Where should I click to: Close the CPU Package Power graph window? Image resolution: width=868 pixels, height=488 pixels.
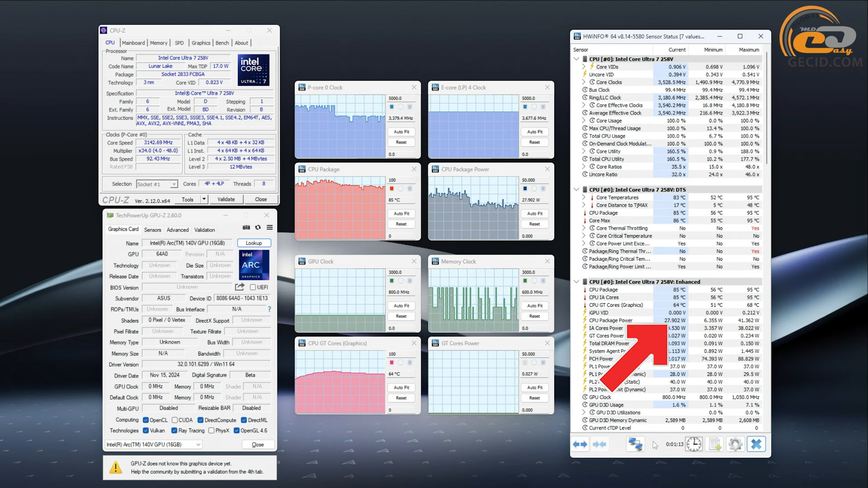pyautogui.click(x=547, y=169)
